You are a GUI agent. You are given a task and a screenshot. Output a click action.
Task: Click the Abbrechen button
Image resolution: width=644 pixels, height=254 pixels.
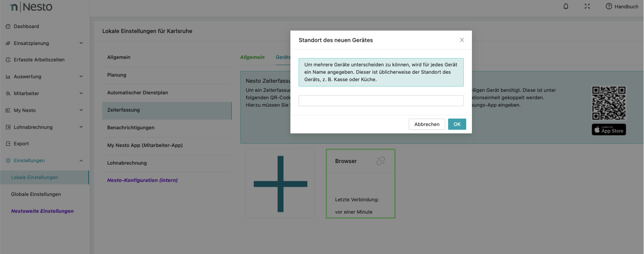tap(427, 124)
